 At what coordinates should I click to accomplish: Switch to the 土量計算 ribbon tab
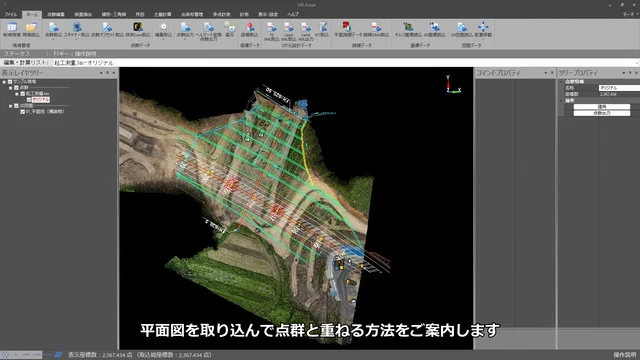tap(162, 14)
